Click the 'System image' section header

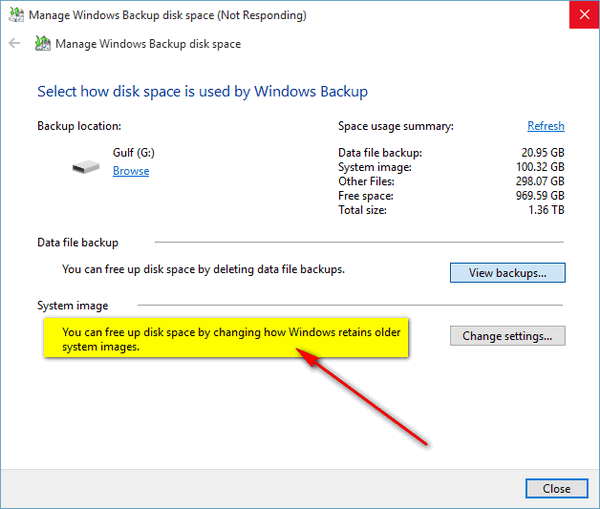[x=73, y=305]
